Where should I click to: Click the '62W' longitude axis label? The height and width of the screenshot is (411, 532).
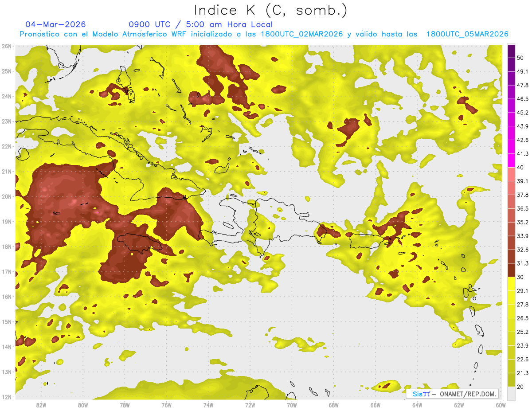coord(459,405)
